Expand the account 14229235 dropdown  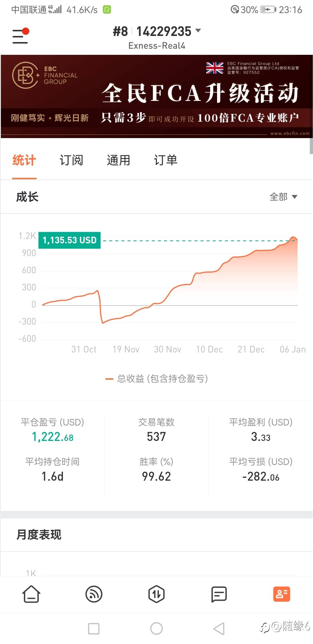[198, 31]
